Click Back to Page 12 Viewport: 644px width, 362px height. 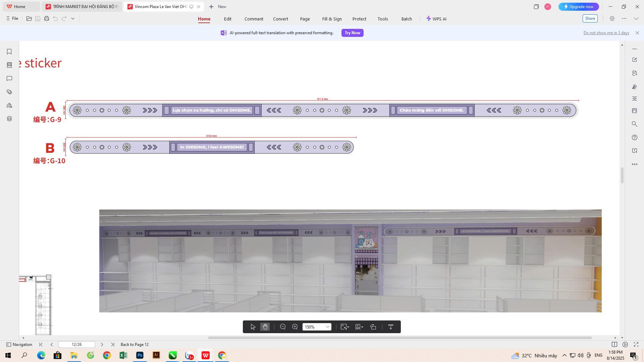(135, 345)
